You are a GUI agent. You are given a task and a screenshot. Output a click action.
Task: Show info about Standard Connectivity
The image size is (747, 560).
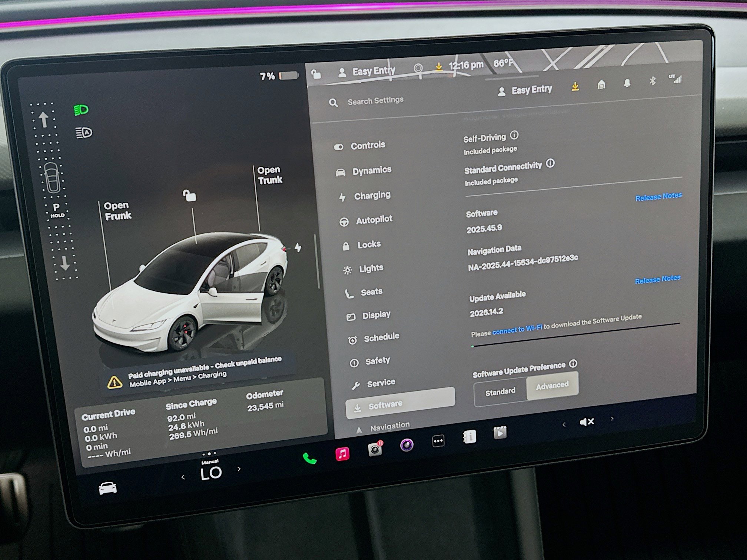point(550,163)
